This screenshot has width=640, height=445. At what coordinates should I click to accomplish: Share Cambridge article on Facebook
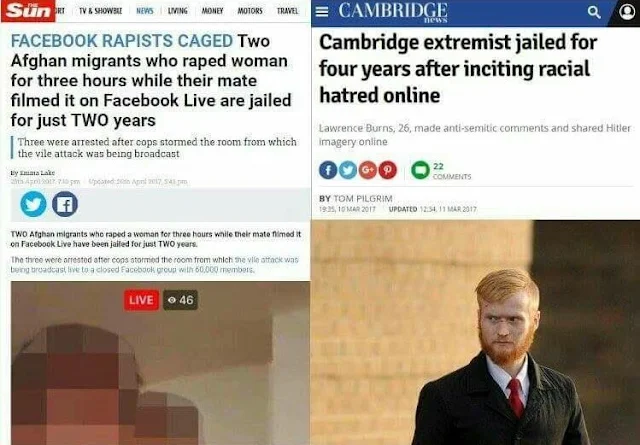coord(328,170)
